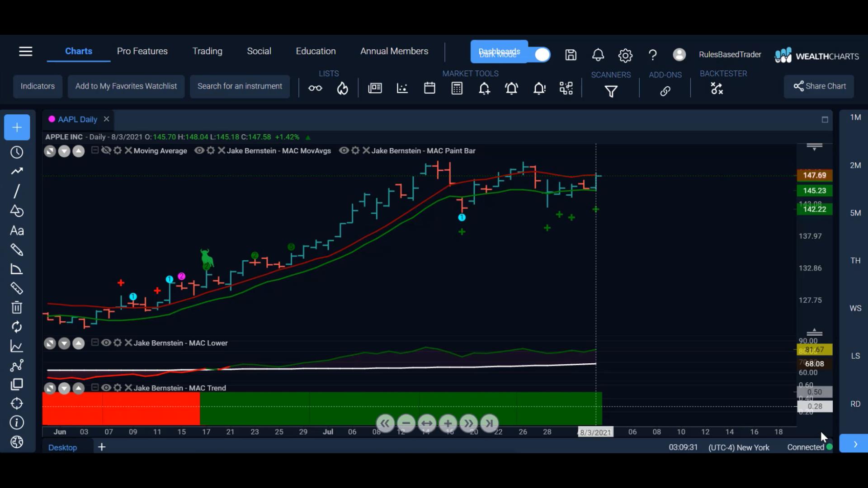
Task: Open the Pro Features menu
Action: tap(142, 51)
